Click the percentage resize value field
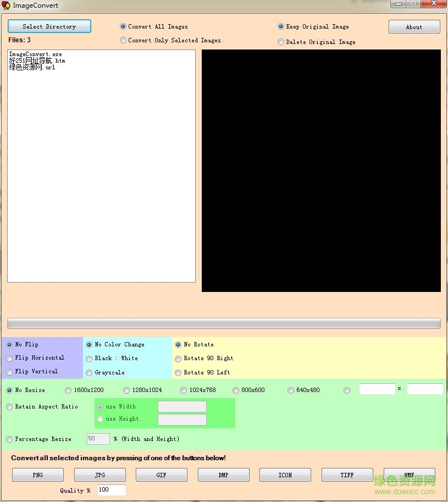Screen dimensions: 448x502 97,439
